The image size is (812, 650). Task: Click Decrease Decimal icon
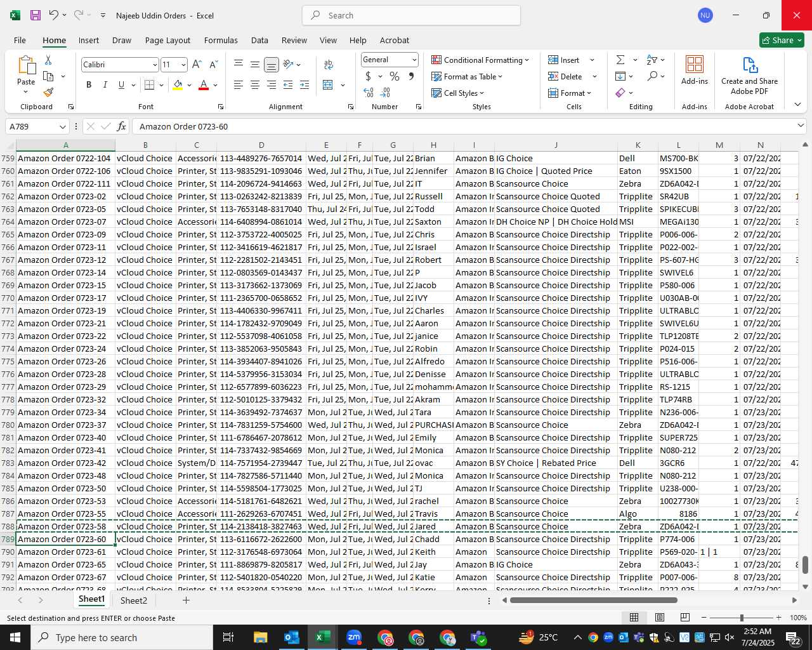385,93
